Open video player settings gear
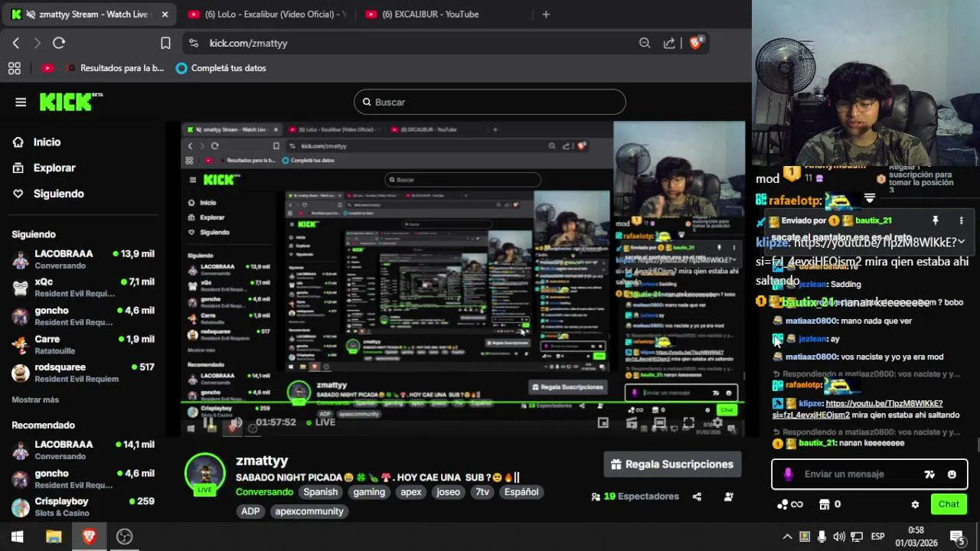This screenshot has width=980, height=551. click(x=717, y=422)
